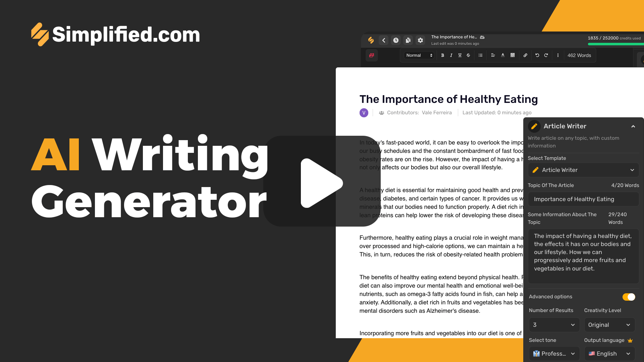Click the italic formatting icon
The width and height of the screenshot is (644, 362).
click(451, 55)
